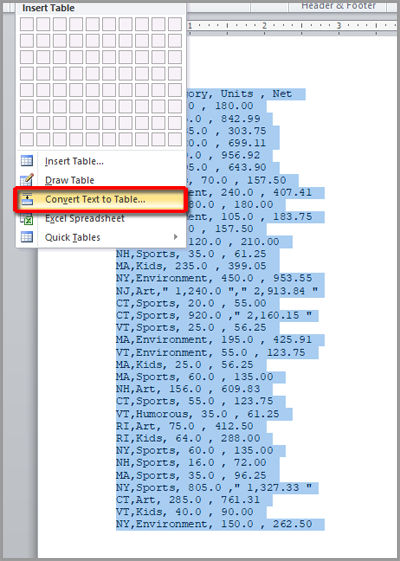Click top-right cell of Insert Table grid

click(x=175, y=24)
